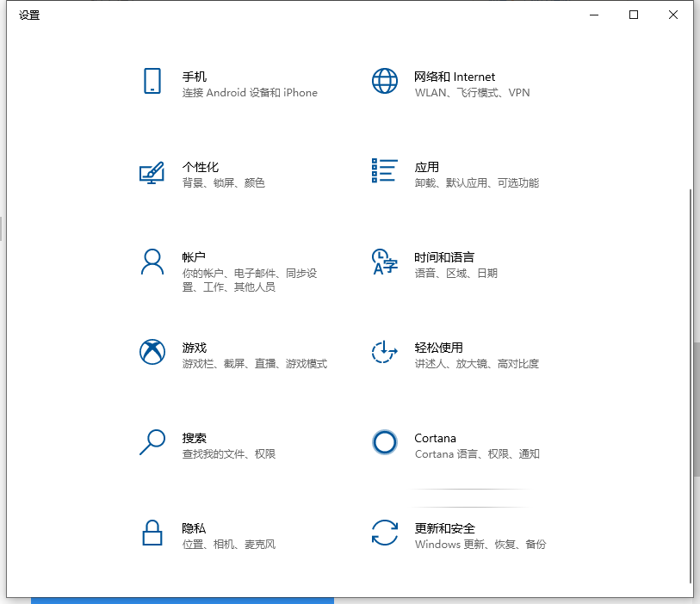
Task: Open the 时间和语言 language icon
Action: (x=384, y=262)
